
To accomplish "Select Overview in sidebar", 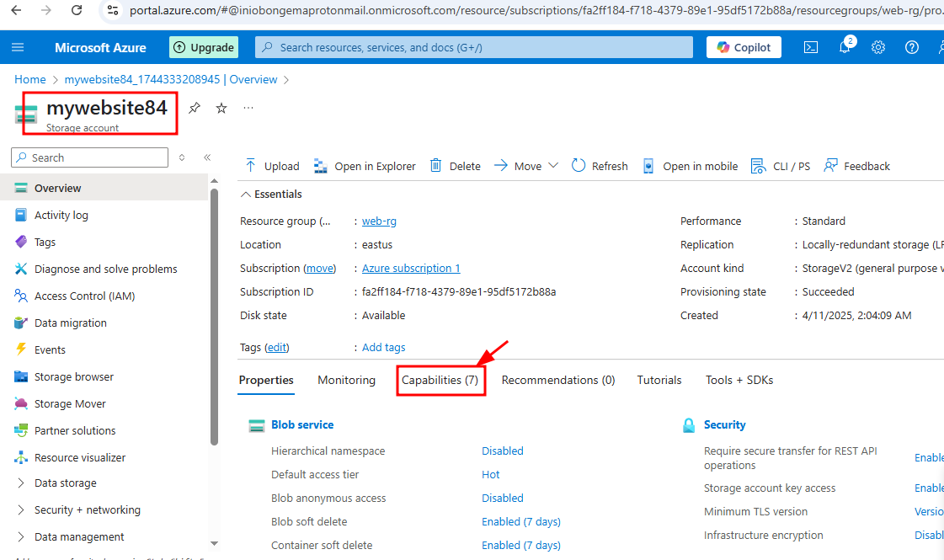I will pos(104,188).
